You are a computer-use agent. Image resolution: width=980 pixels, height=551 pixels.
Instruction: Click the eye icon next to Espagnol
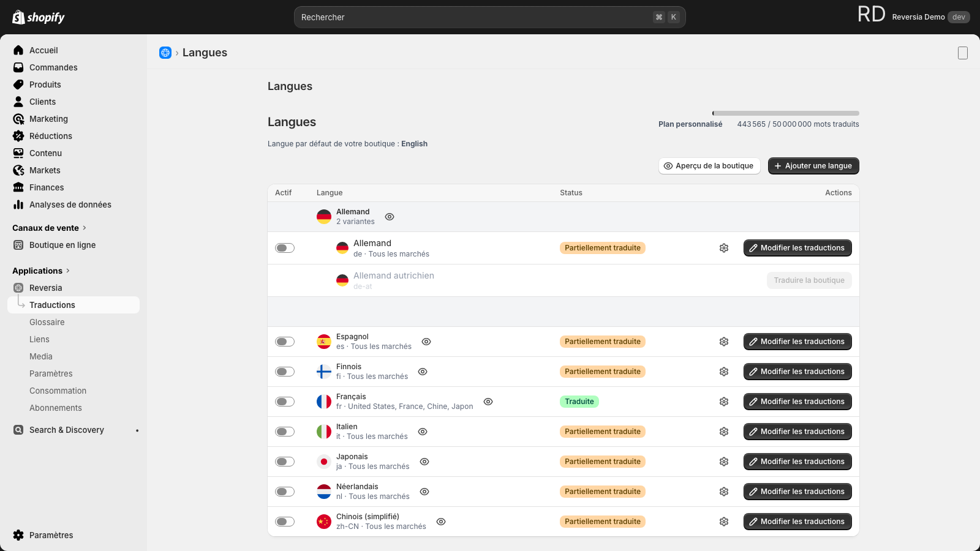pos(426,342)
